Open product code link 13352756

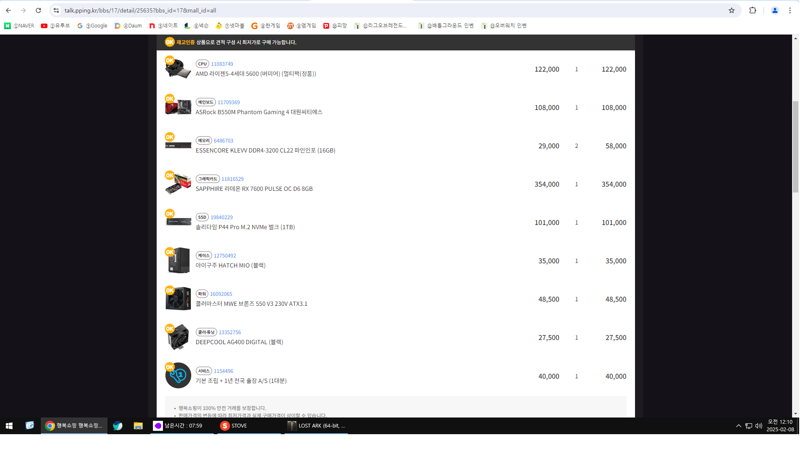coord(230,332)
